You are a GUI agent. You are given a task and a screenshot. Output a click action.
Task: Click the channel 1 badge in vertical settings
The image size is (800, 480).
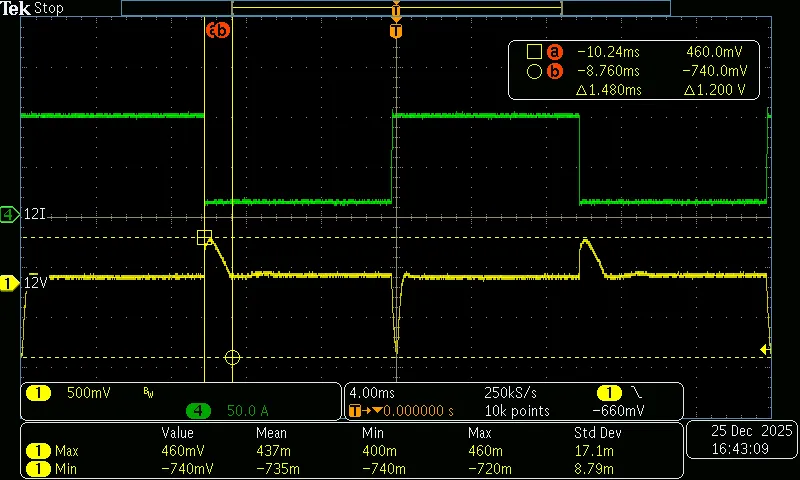point(38,393)
